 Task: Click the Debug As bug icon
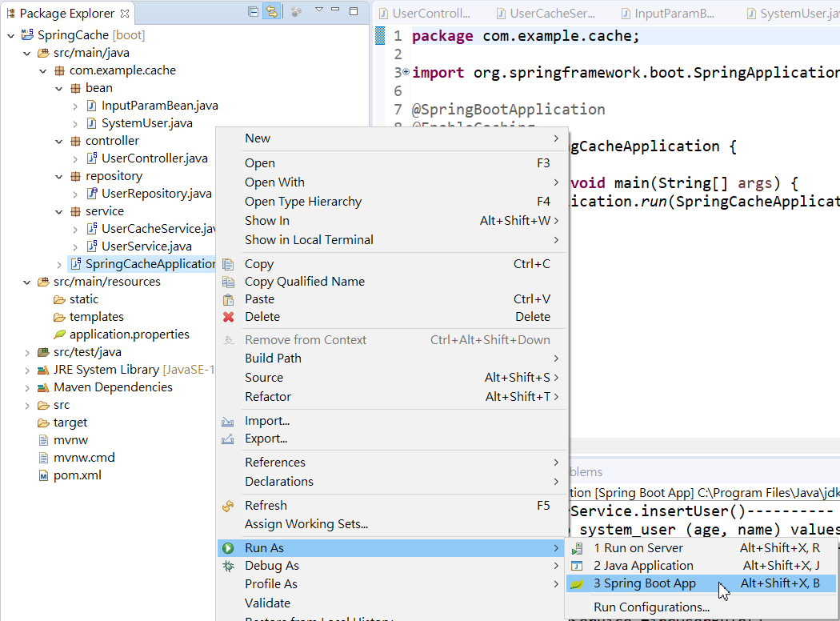tap(228, 566)
